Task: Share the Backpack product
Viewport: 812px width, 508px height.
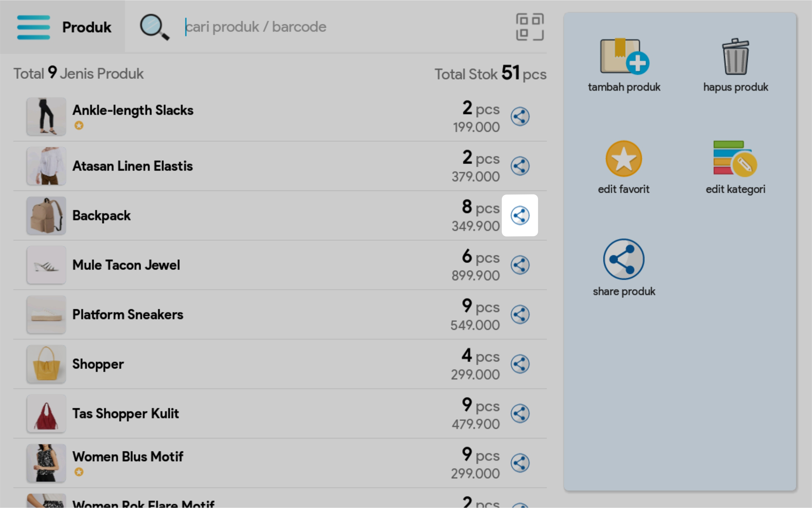Action: coord(520,215)
